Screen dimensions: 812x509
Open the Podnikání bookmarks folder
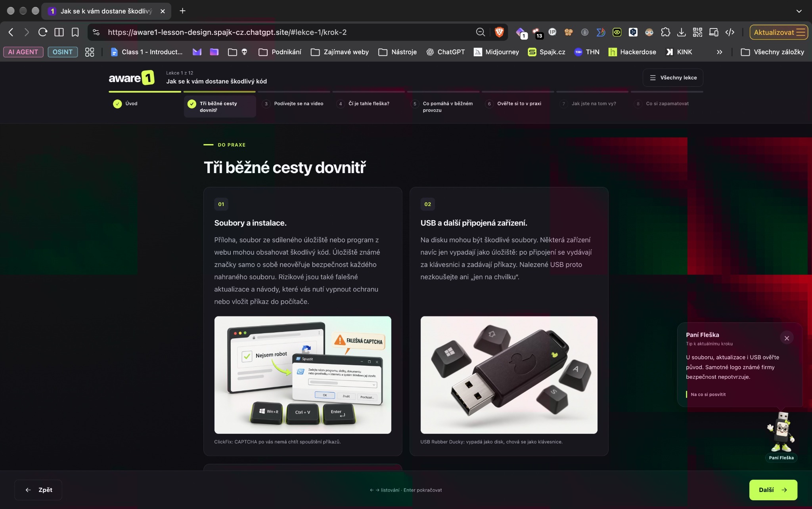280,52
